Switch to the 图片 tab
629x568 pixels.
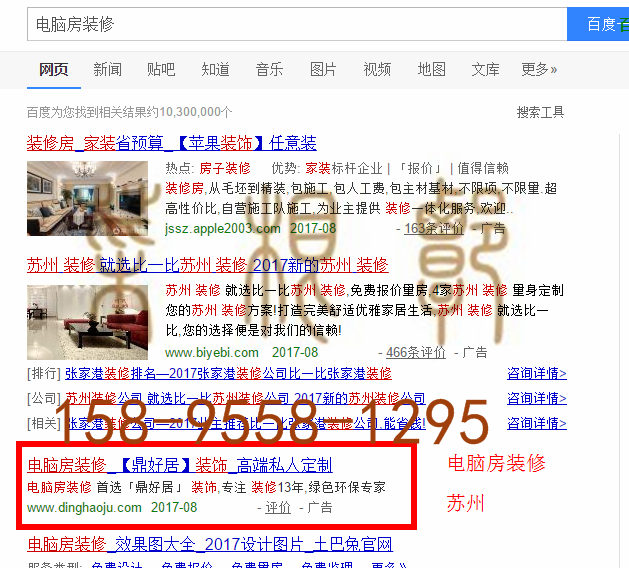pos(323,69)
